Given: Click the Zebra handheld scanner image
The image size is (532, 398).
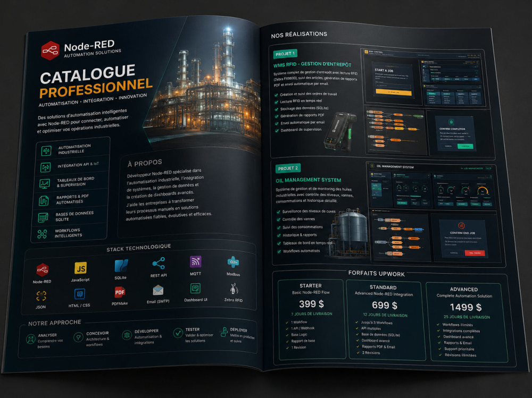Looking at the screenshot, I should [340, 131].
